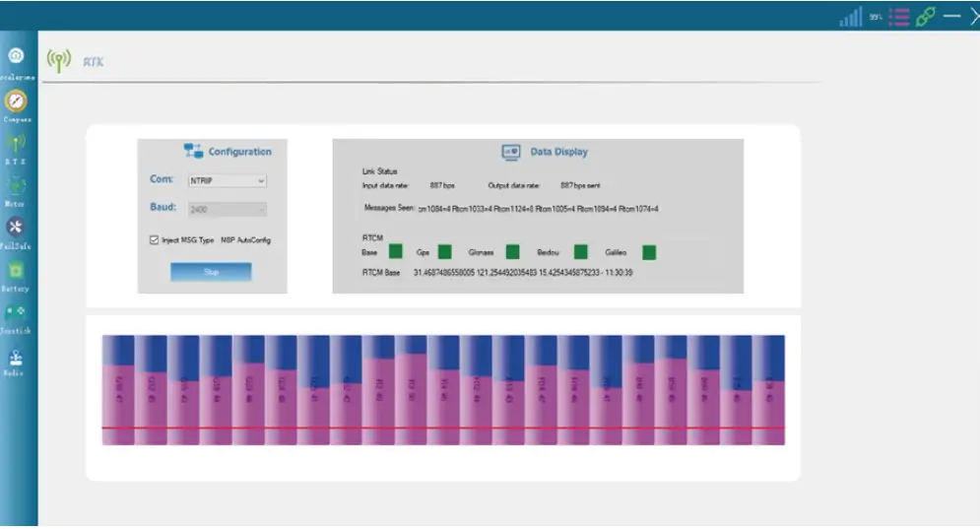The height and width of the screenshot is (529, 980).
Task: Open the Baud rate dropdown
Action: point(228,209)
